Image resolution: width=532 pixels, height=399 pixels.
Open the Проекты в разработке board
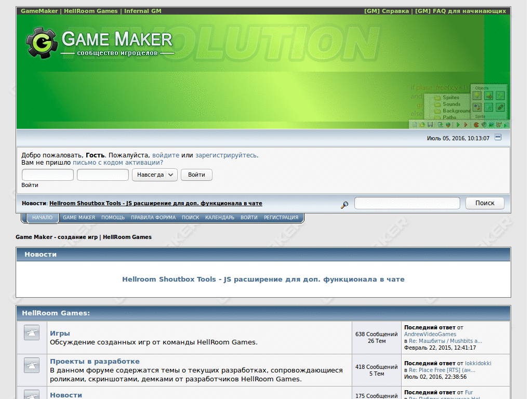tap(95, 362)
